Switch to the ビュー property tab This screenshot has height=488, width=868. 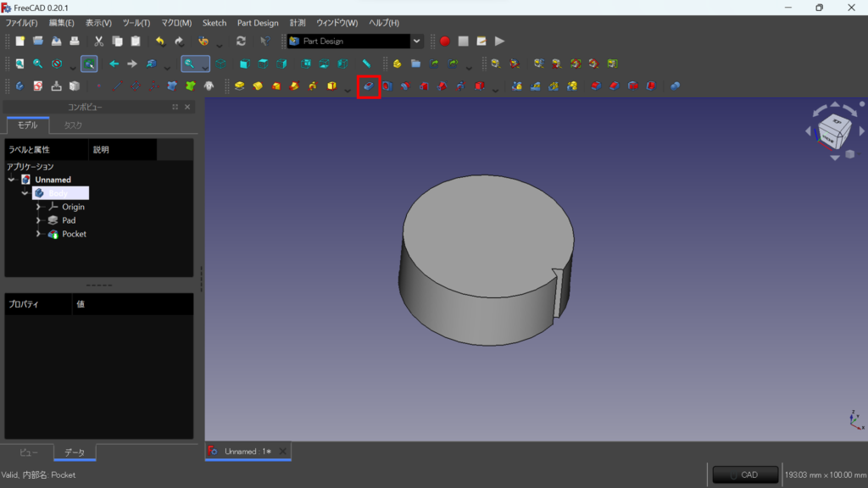point(29,452)
